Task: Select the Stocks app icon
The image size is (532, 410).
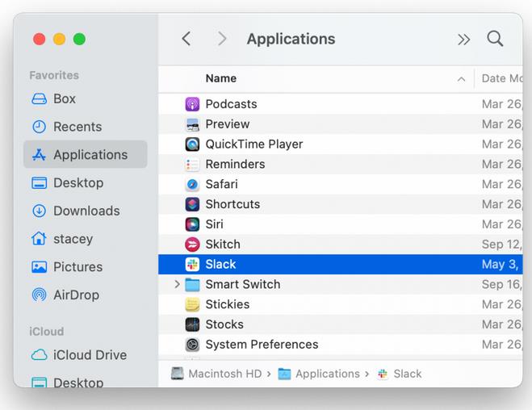Action: [x=192, y=324]
